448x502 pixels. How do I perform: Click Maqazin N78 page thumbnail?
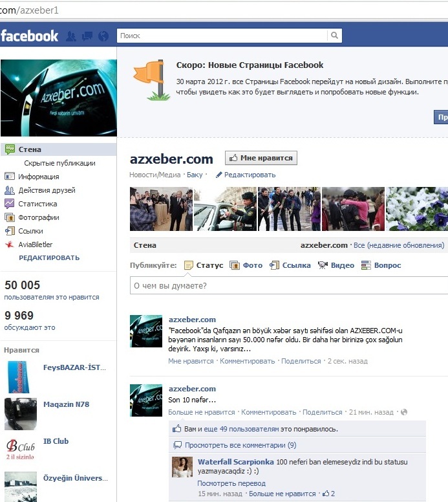[21, 414]
